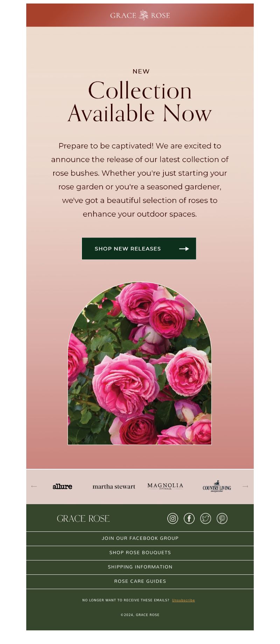Open Shipping Information link
The height and width of the screenshot is (644, 280).
(140, 567)
